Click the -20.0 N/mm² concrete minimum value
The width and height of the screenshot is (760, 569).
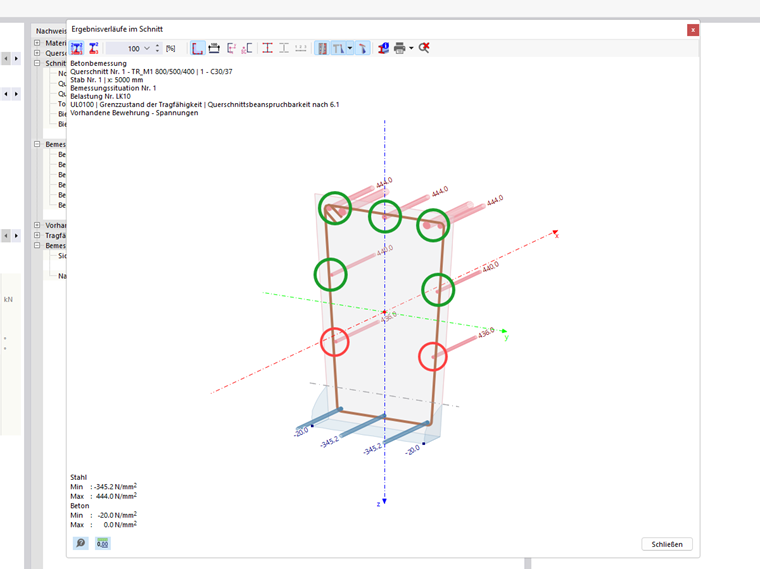pyautogui.click(x=117, y=515)
